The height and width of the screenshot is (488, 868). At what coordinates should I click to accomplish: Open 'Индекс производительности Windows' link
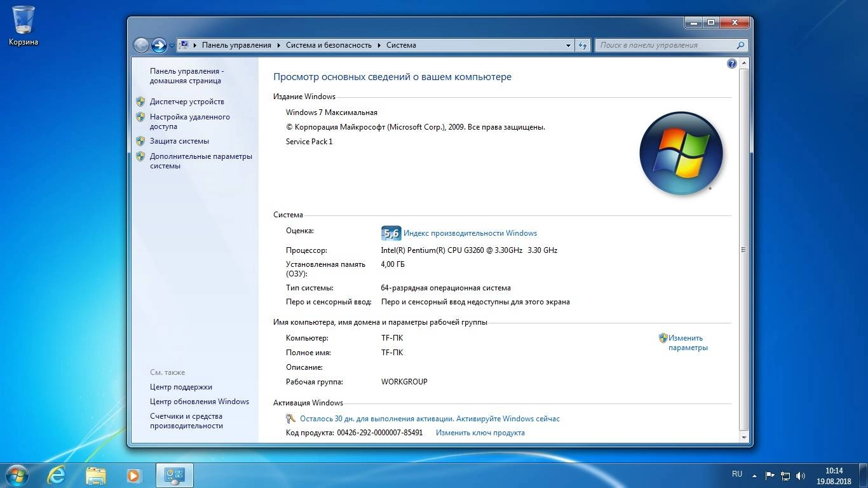click(x=470, y=233)
